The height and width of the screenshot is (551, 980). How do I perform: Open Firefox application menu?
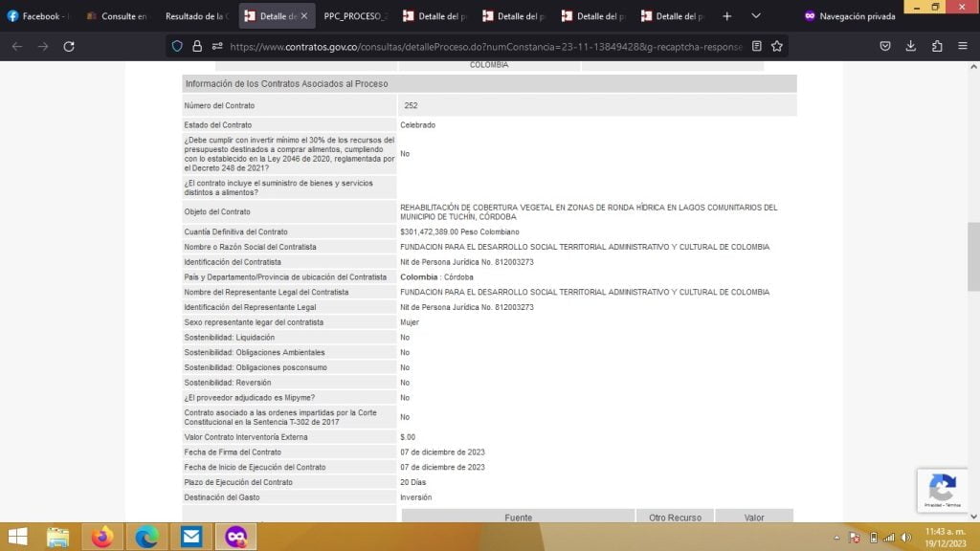963,46
